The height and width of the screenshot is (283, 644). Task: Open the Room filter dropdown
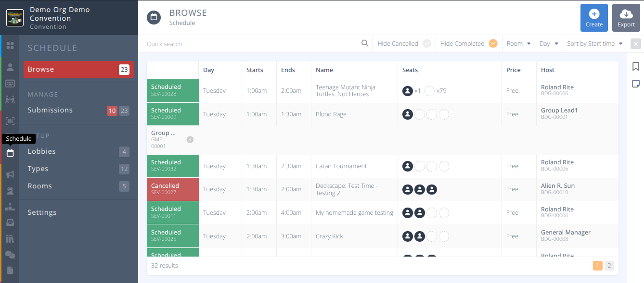[518, 43]
